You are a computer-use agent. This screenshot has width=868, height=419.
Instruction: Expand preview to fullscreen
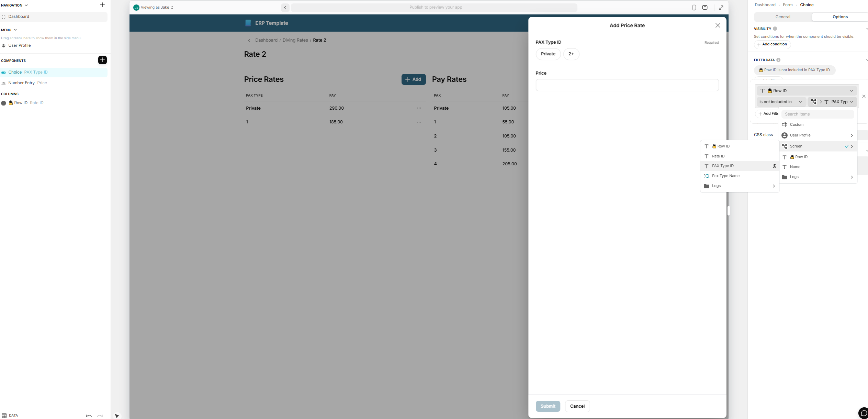pos(721,8)
